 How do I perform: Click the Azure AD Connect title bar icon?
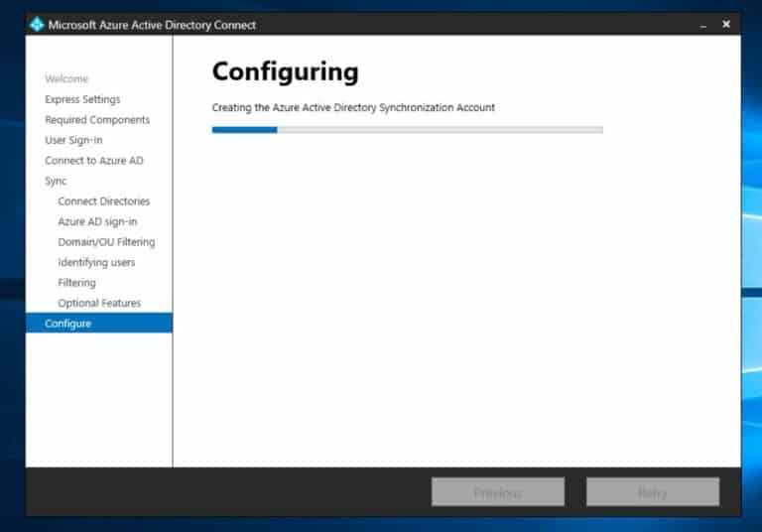(37, 24)
